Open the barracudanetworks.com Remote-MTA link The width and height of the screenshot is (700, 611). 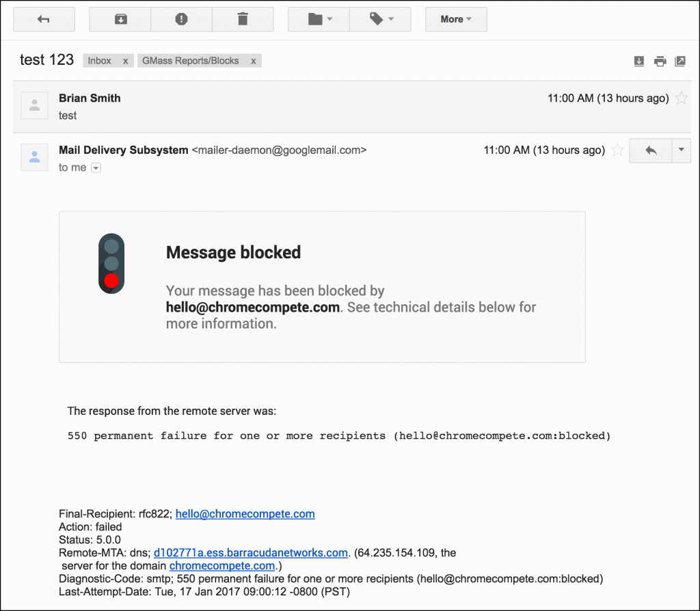250,552
